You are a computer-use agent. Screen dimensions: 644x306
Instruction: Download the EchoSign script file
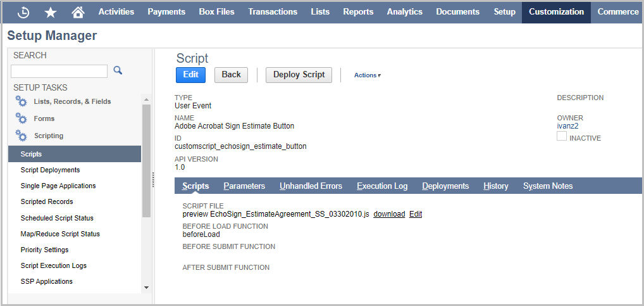tap(389, 214)
